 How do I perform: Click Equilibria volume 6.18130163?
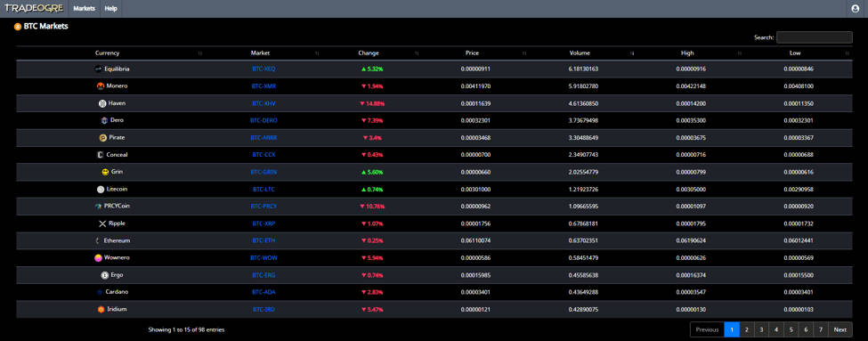coord(583,69)
